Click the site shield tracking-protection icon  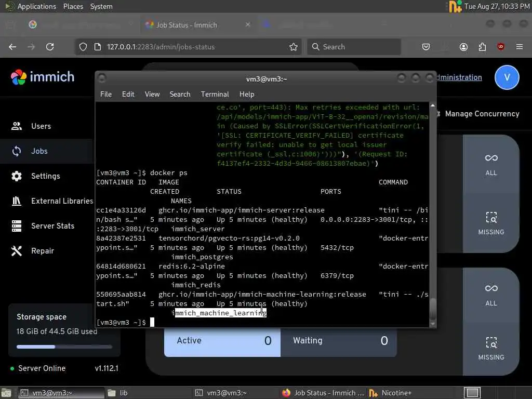(83, 47)
